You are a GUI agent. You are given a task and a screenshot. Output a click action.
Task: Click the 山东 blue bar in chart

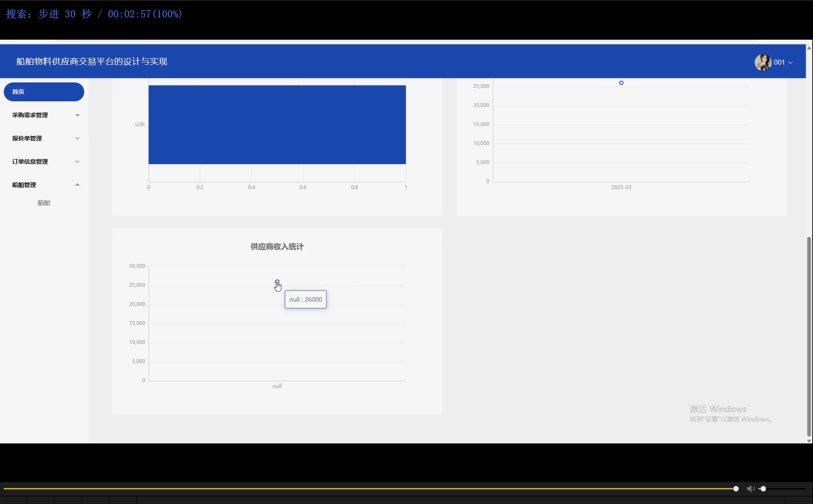coord(277,124)
